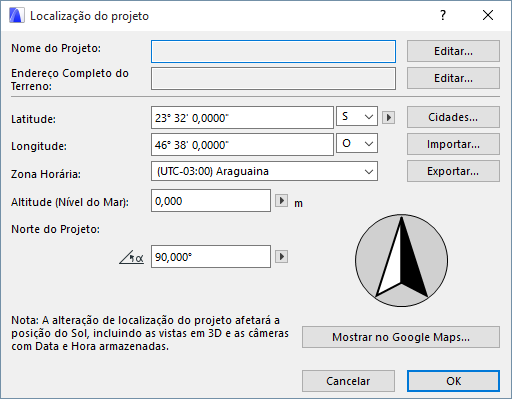
Task: Open the Cidades list
Action: [x=453, y=117]
